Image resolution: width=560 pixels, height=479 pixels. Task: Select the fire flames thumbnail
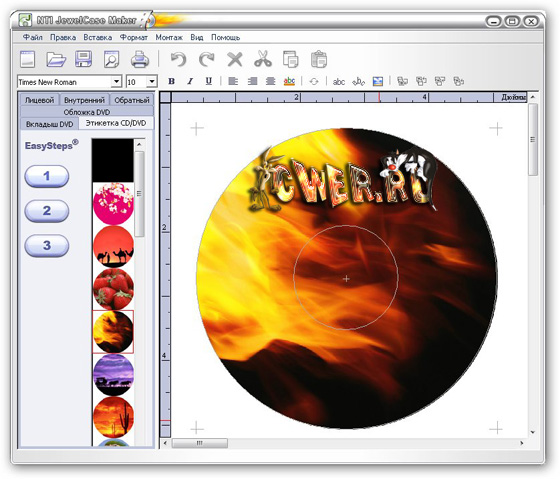tap(113, 332)
